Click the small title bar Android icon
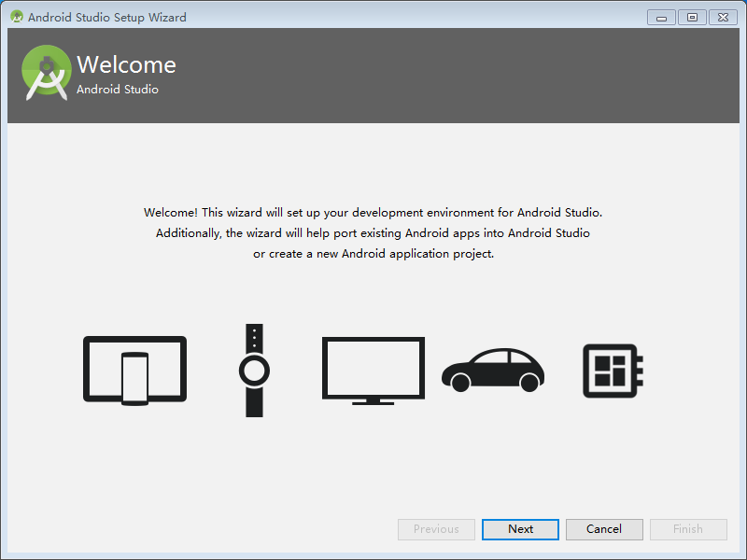 [x=17, y=17]
